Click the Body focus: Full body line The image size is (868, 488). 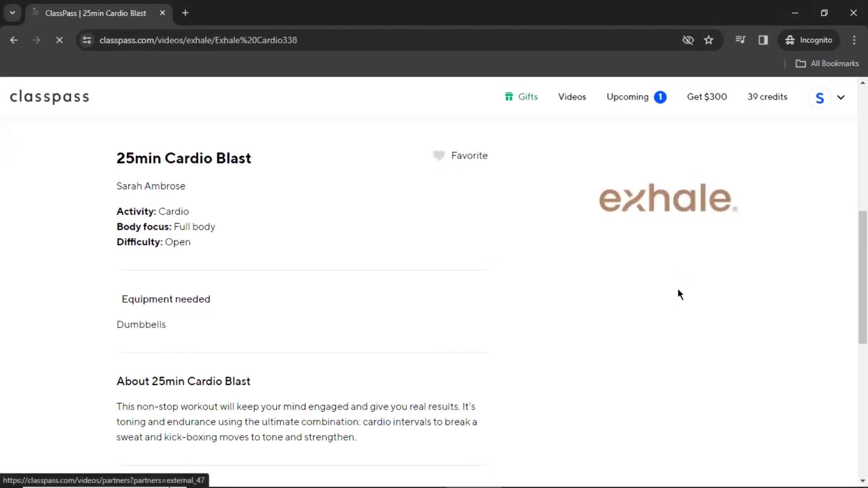166,227
